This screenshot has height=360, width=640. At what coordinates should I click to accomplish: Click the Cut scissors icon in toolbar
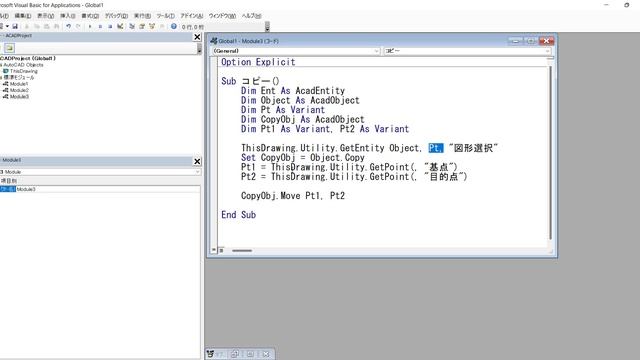27,27
